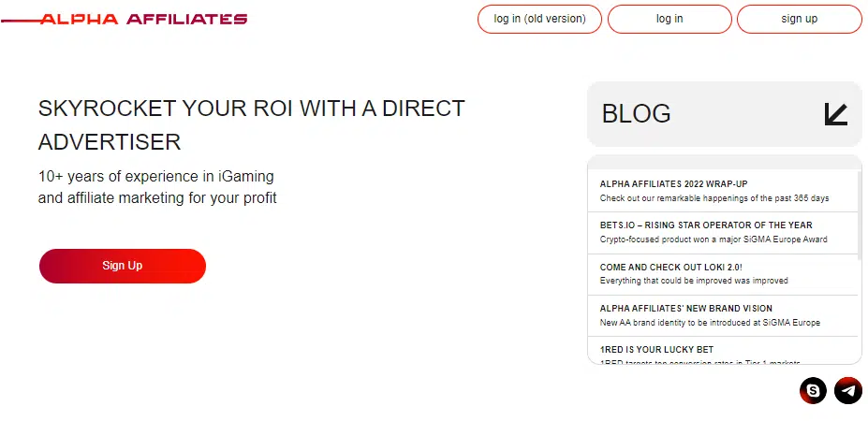868x421 pixels.
Task: Click the diagonal arrow icon beside BLOG
Action: (x=835, y=114)
